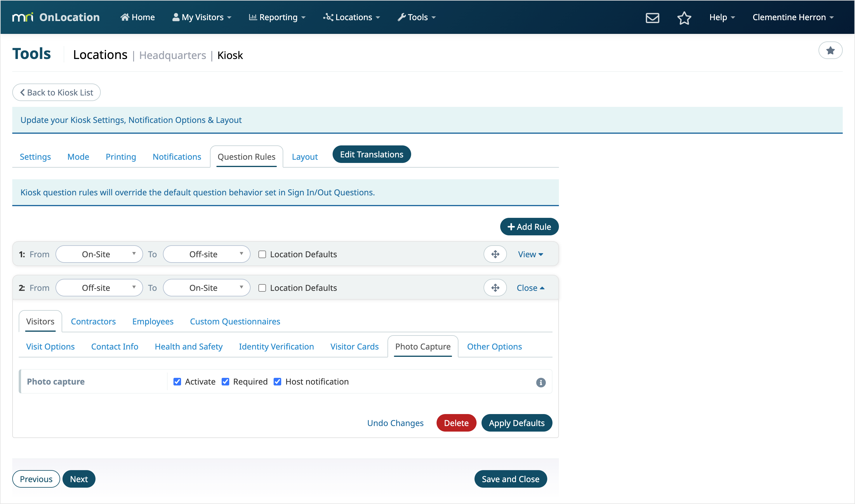Open the Other Options sub-tab
Viewport: 855px width, 504px height.
494,346
